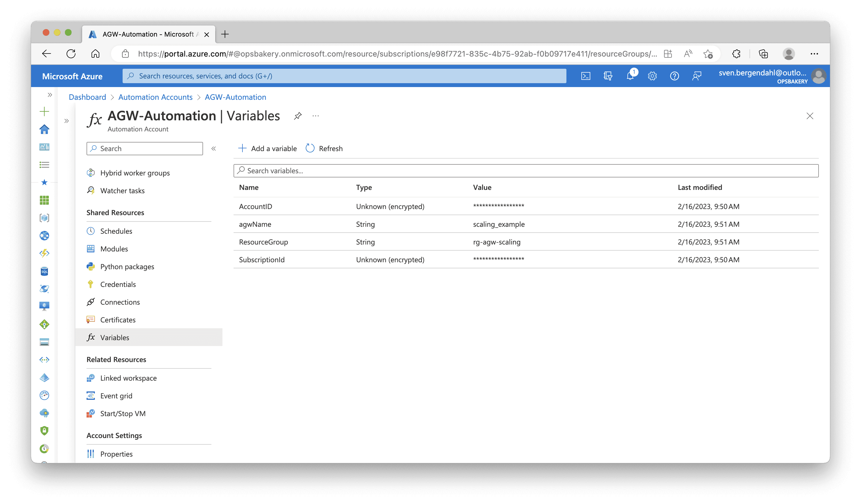This screenshot has width=861, height=504.
Task: Sort by Last modified column header
Action: (x=700, y=187)
